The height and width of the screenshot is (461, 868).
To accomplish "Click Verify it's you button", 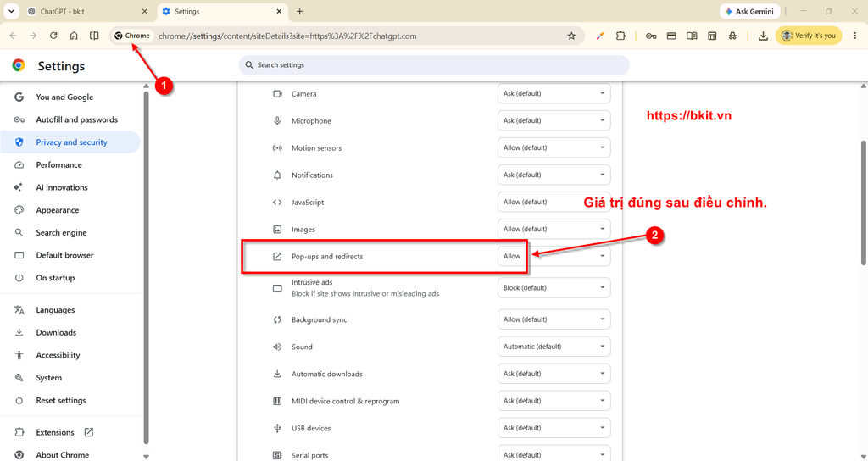I will coord(809,36).
